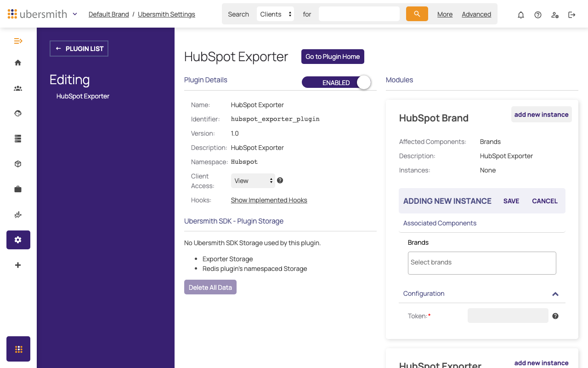588x368 pixels.
Task: Open the briefcase icon in sidebar
Action: 18,189
